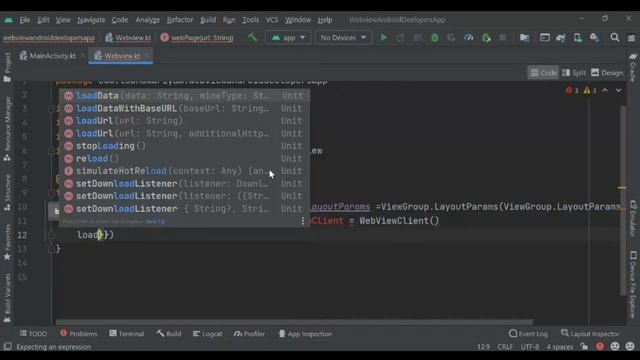Viewport: 640px width, 360px height.
Task: Open the Profiler tool window
Action: [x=249, y=333]
